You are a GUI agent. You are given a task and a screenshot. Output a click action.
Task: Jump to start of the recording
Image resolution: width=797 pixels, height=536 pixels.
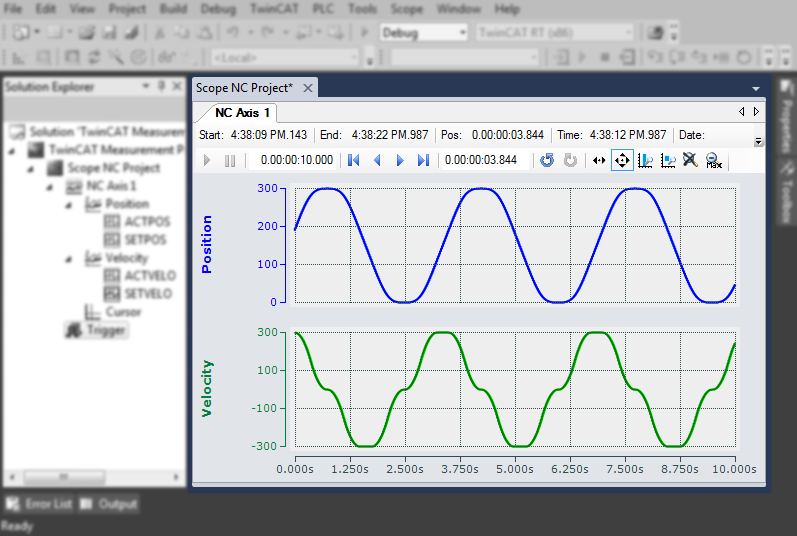click(354, 161)
